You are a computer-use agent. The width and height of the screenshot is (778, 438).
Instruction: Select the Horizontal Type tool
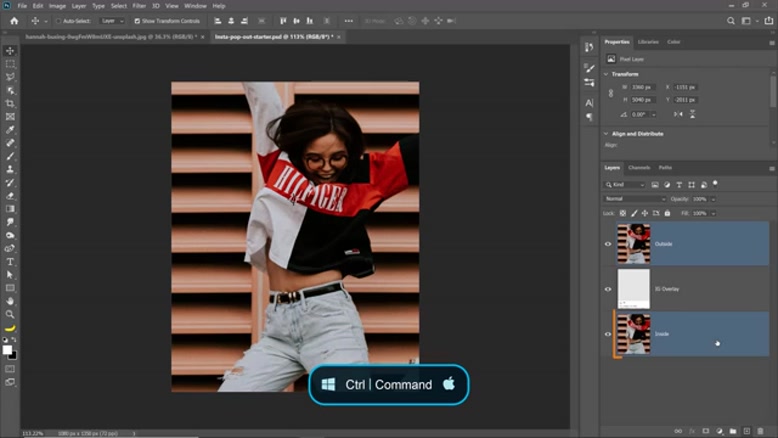coord(10,261)
